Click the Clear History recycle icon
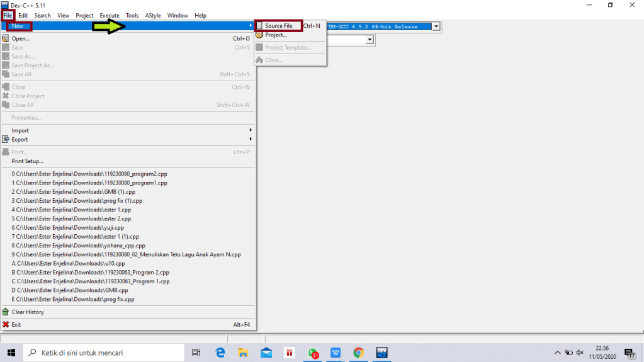The height and width of the screenshot is (362, 644). [6, 312]
